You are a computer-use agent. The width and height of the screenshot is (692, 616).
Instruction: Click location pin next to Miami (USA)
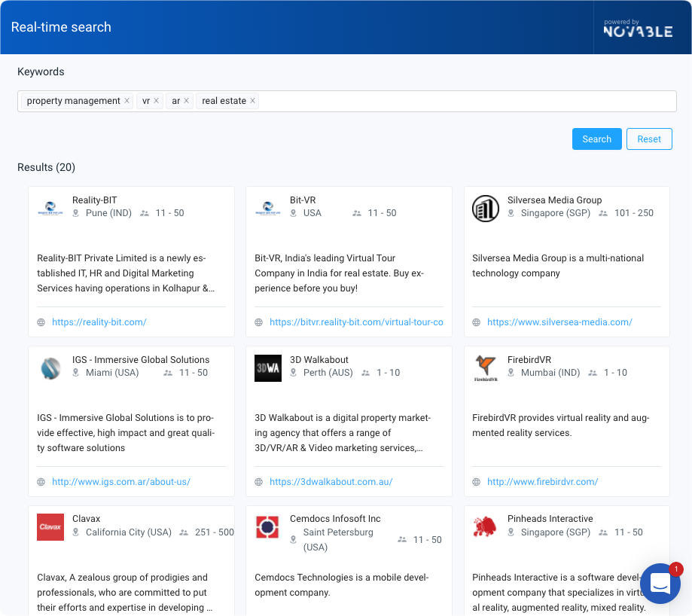pos(76,373)
